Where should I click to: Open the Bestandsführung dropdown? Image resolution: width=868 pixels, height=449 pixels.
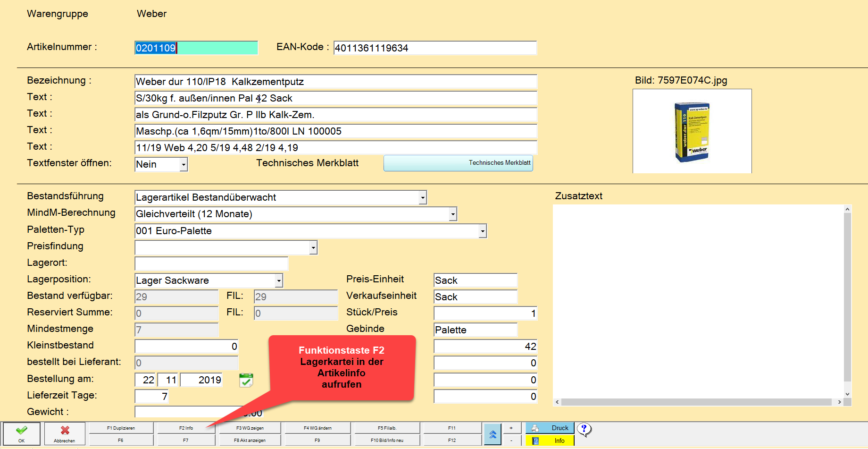click(x=423, y=197)
